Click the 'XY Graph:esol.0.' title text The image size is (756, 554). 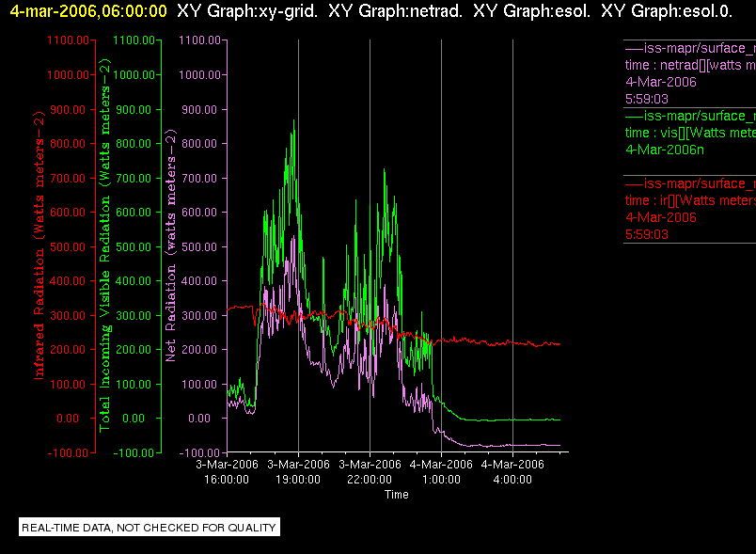667,11
